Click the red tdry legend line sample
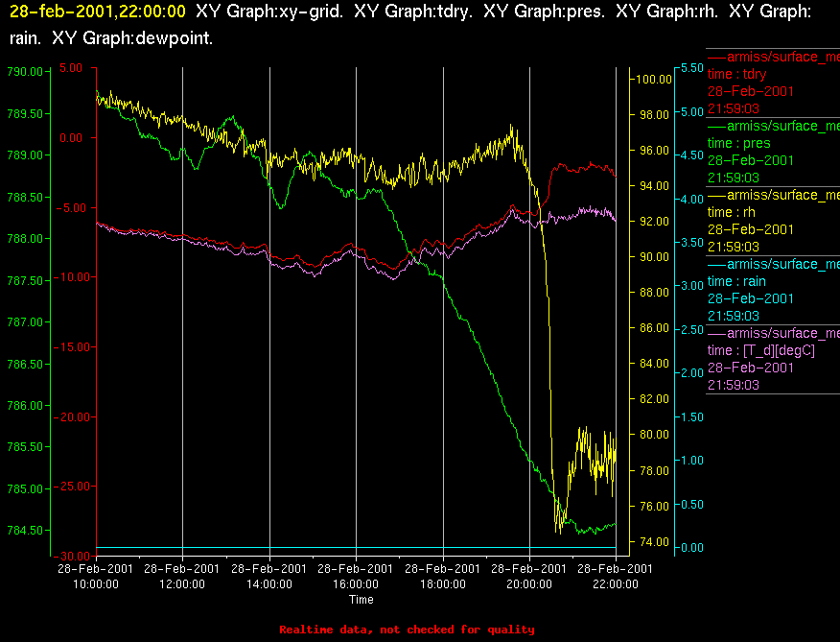Screen dimensions: 840x642 pos(717,57)
